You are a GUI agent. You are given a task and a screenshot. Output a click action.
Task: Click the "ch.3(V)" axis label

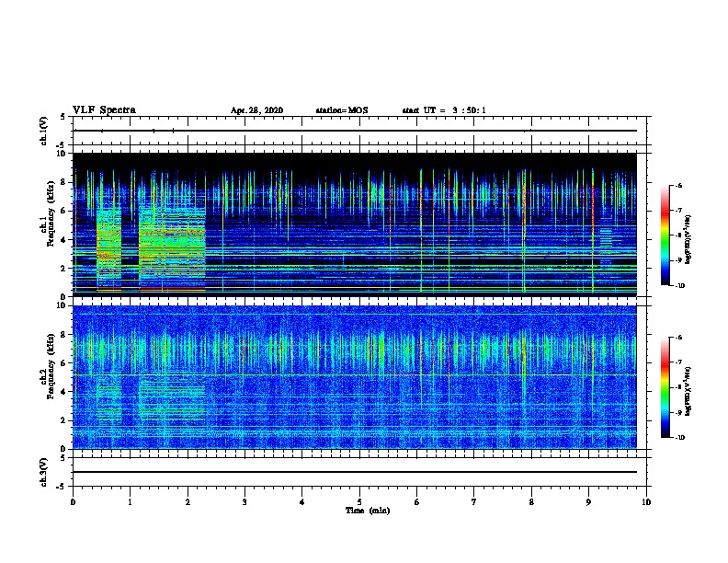pyautogui.click(x=44, y=472)
